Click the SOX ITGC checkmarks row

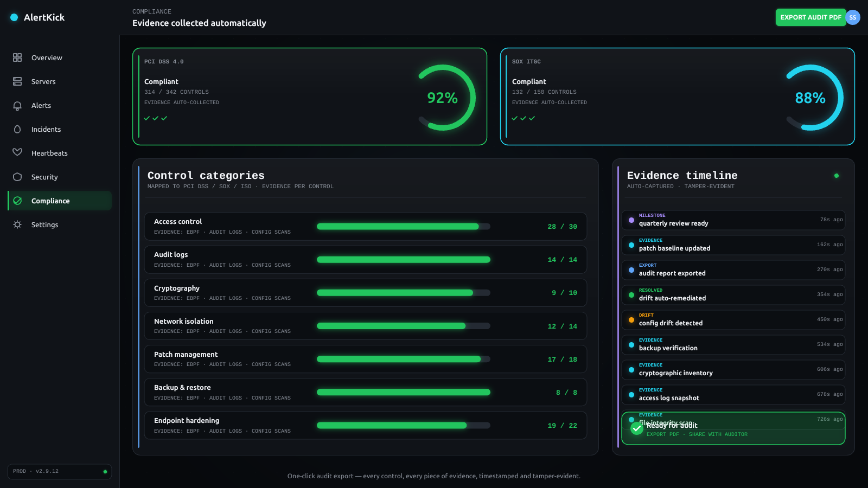(524, 118)
